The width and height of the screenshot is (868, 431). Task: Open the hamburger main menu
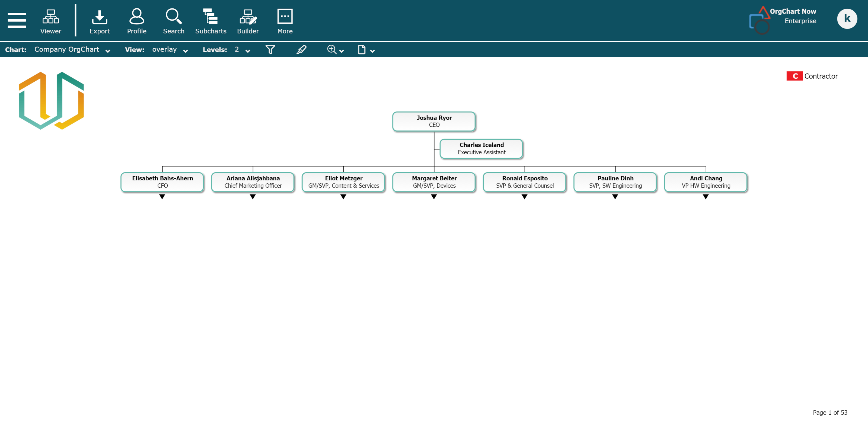[x=17, y=20]
